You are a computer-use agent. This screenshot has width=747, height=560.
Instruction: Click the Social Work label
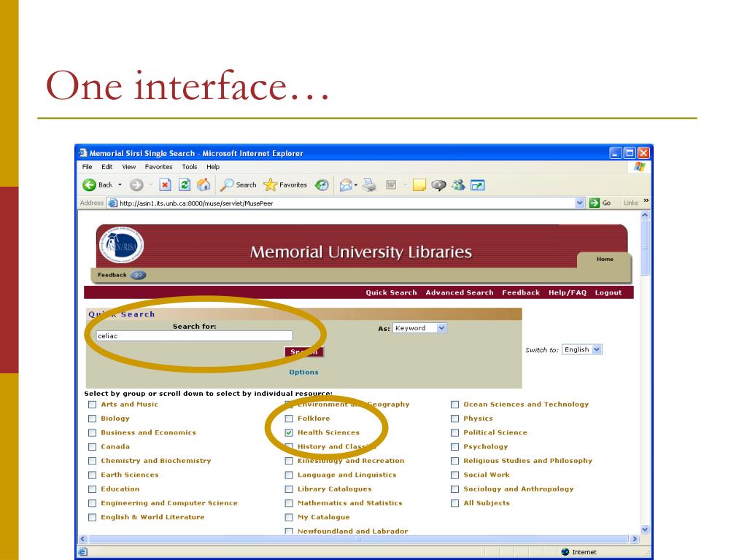(486, 475)
